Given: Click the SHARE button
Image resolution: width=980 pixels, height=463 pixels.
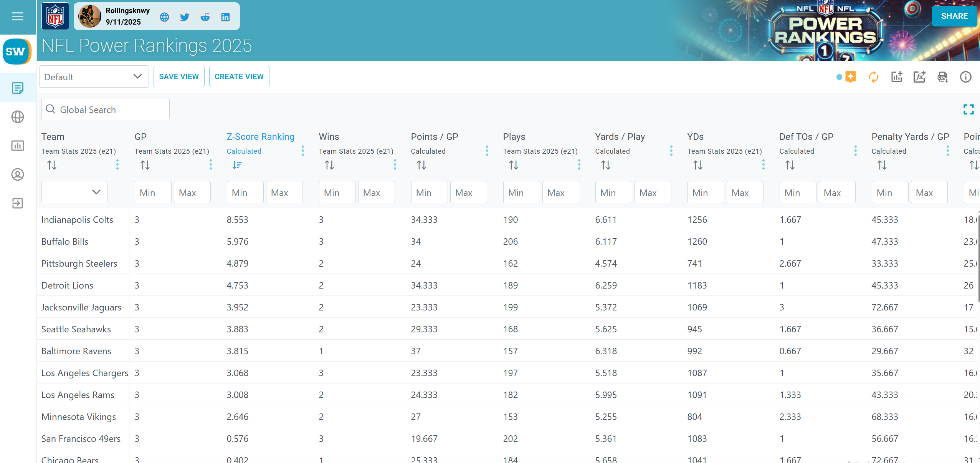Looking at the screenshot, I should 954,16.
